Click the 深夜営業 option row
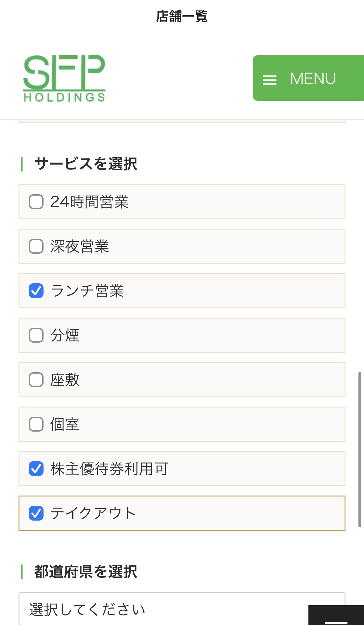This screenshot has height=625, width=364. (x=216, y=246)
